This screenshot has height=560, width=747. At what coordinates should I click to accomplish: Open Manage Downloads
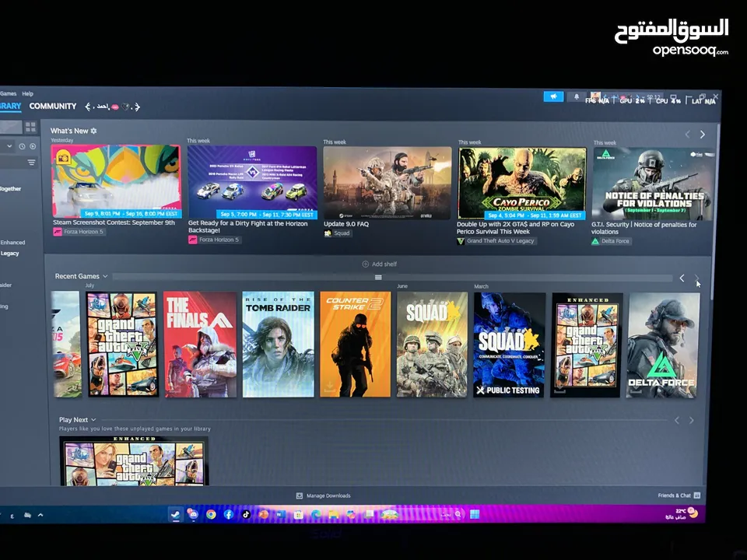coord(324,495)
